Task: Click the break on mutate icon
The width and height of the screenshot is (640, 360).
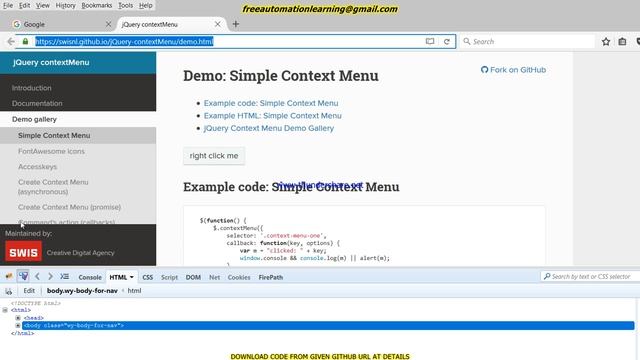Action: coord(9,291)
